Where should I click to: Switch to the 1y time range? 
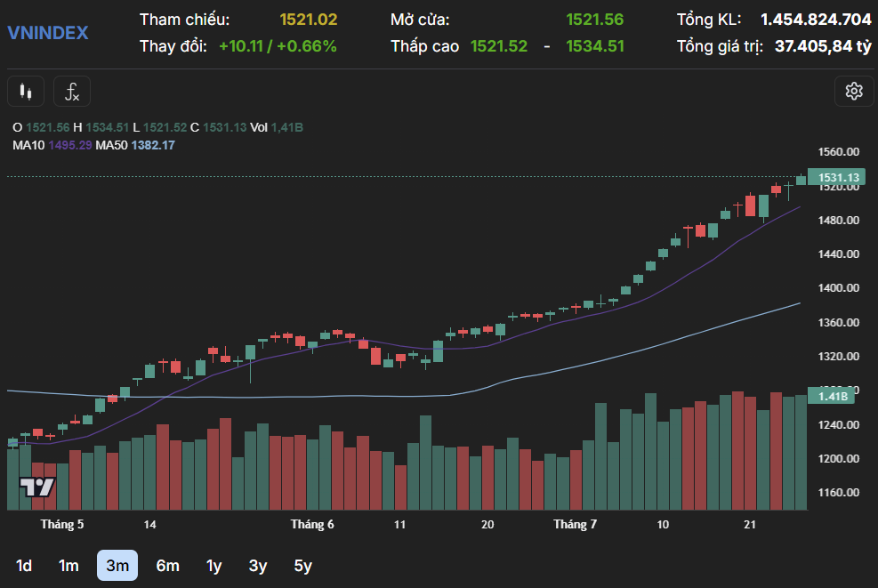tap(213, 566)
